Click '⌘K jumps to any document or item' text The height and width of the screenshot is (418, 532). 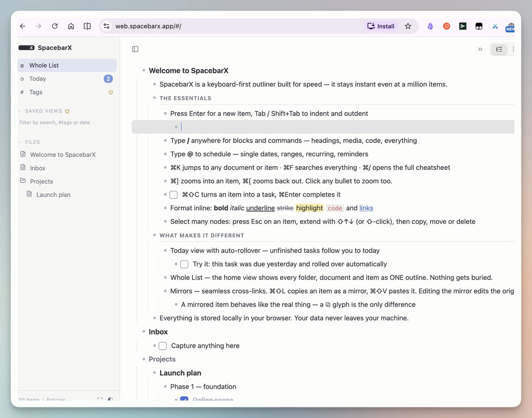(310, 168)
